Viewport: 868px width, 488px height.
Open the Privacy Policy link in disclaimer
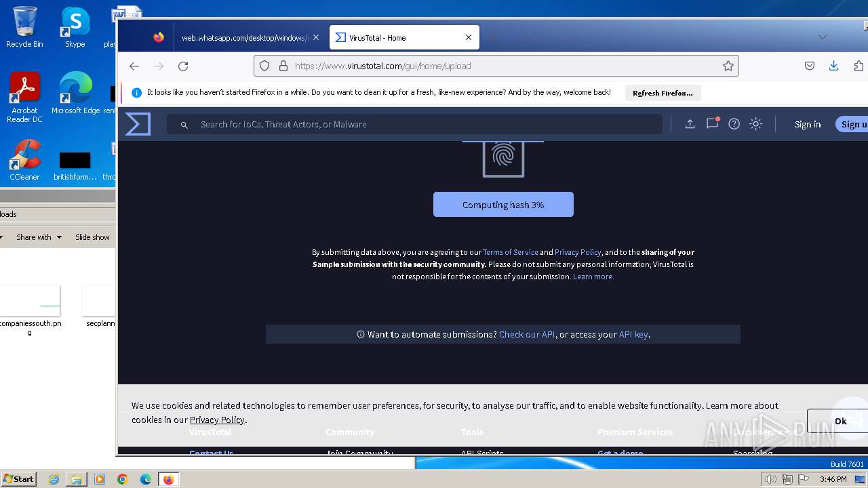[x=578, y=252]
